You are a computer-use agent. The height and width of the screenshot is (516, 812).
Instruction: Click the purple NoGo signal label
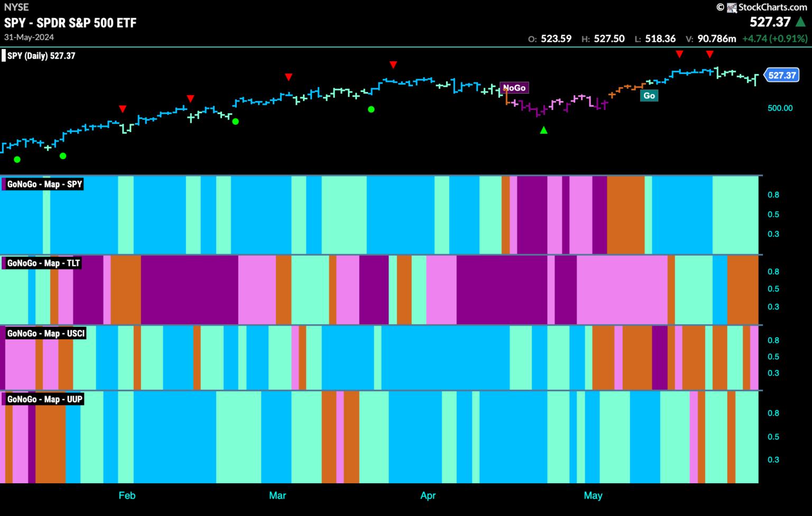point(514,88)
